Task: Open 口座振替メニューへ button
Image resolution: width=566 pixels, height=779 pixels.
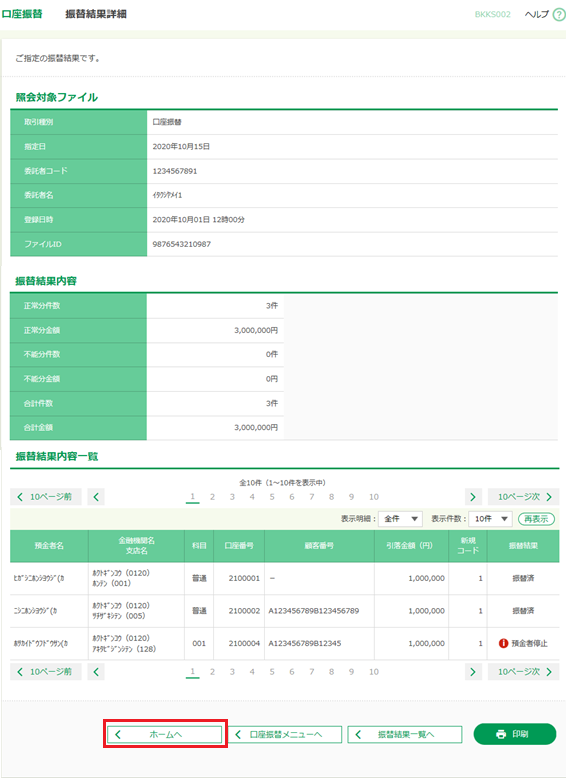Action: (285, 734)
